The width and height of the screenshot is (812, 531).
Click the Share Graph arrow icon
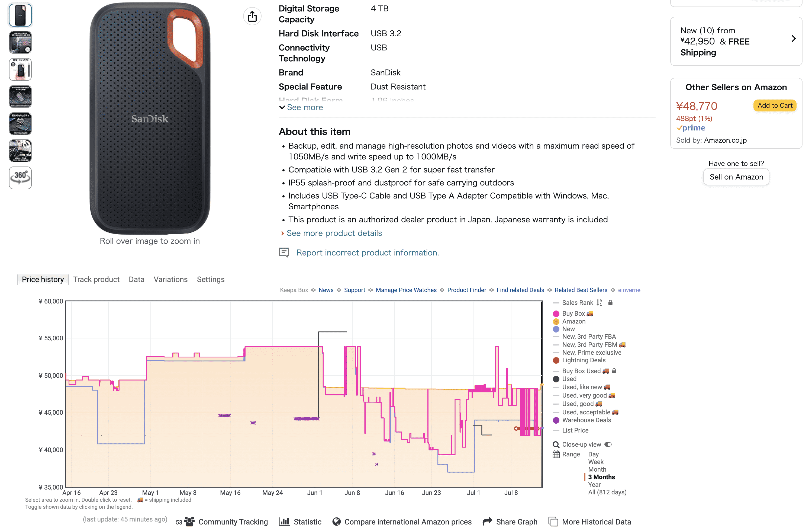click(487, 521)
